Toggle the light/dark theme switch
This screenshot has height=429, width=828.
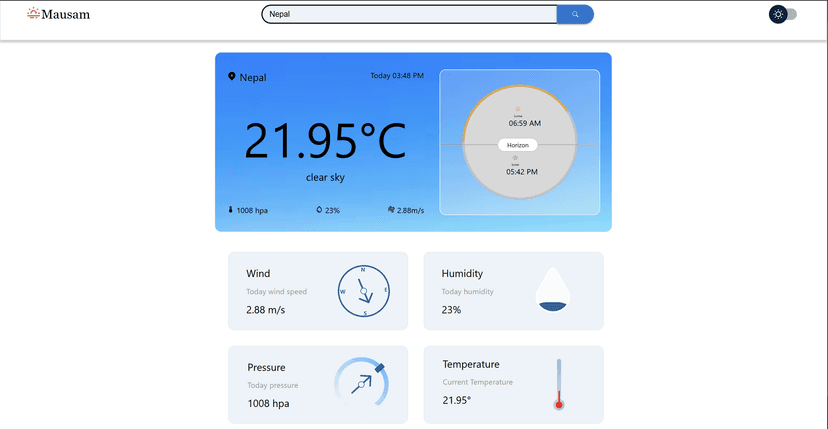pyautogui.click(x=783, y=14)
